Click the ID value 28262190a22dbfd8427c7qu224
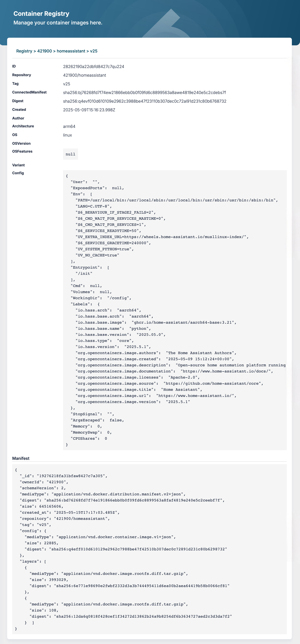Viewport: 300px width, 644px height. point(94,66)
